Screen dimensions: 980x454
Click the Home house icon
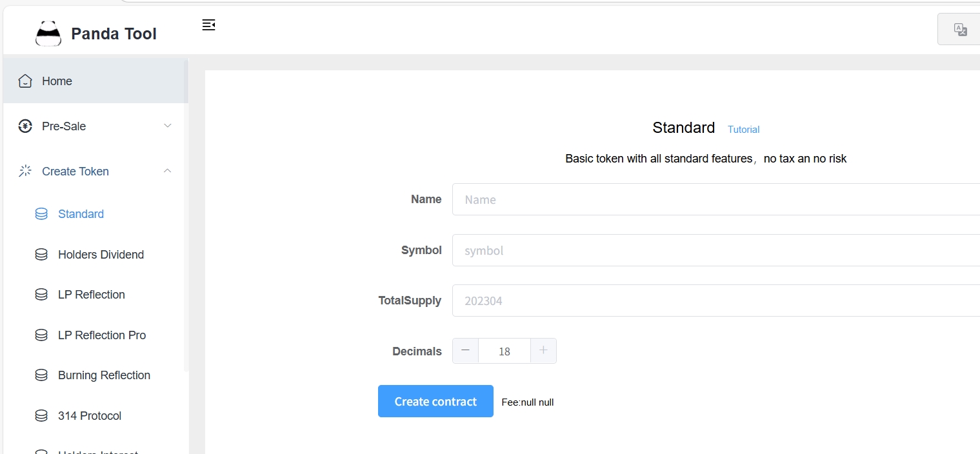point(25,81)
